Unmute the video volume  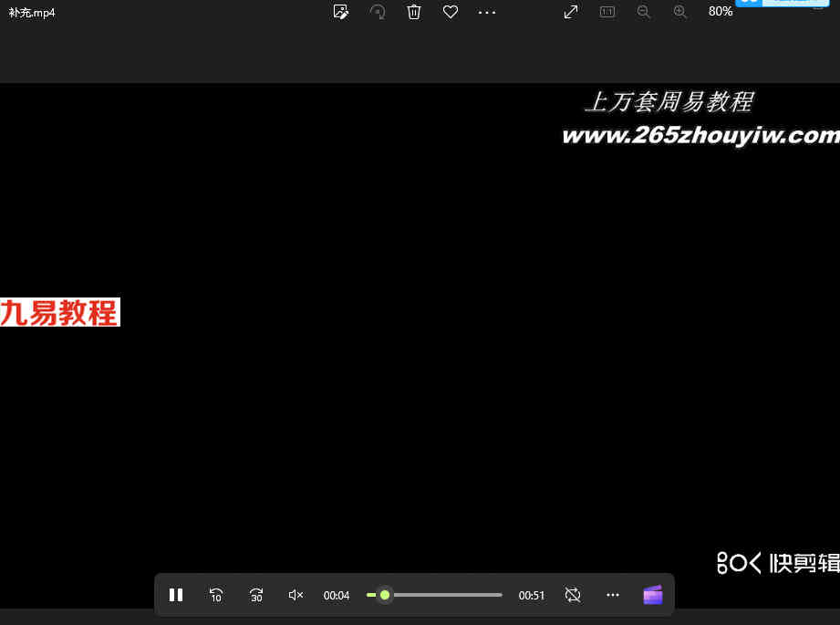[x=296, y=595]
